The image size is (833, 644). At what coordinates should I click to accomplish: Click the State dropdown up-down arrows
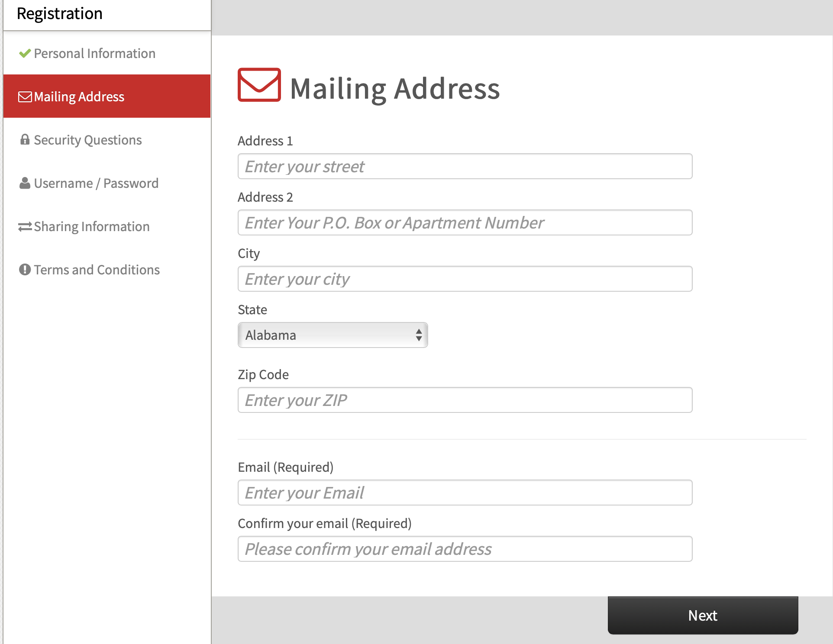click(x=418, y=335)
